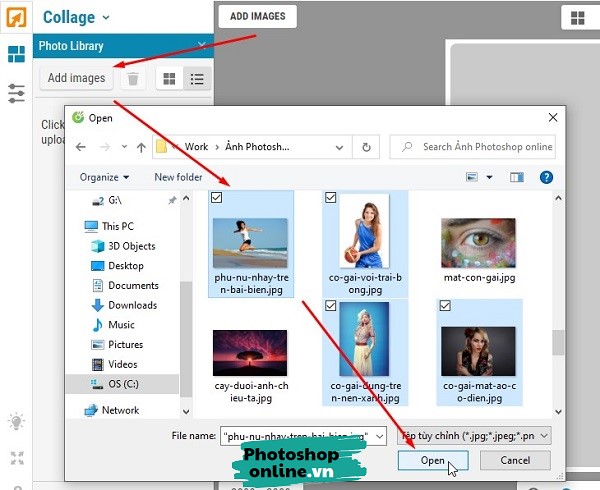Switch Photo Library to list view

197,78
